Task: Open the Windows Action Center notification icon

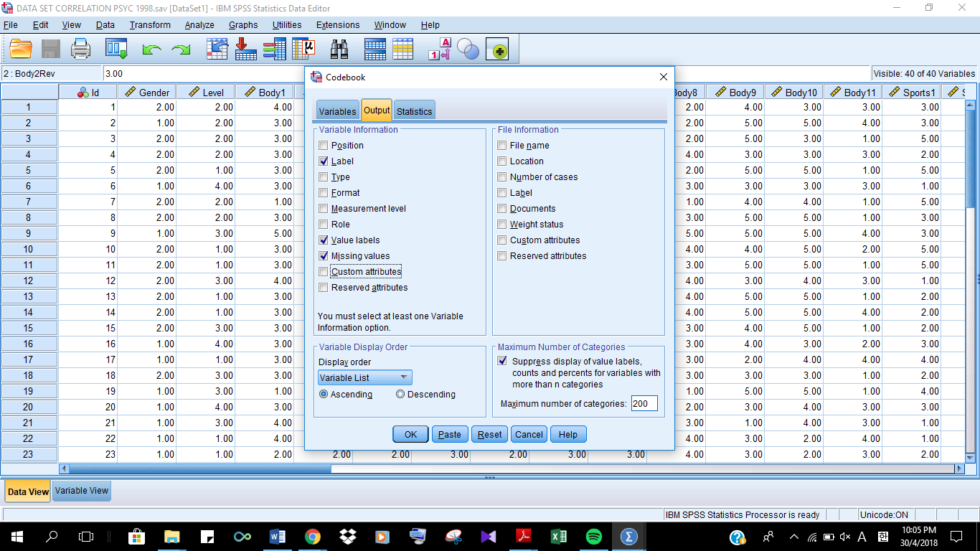Action: click(956, 536)
